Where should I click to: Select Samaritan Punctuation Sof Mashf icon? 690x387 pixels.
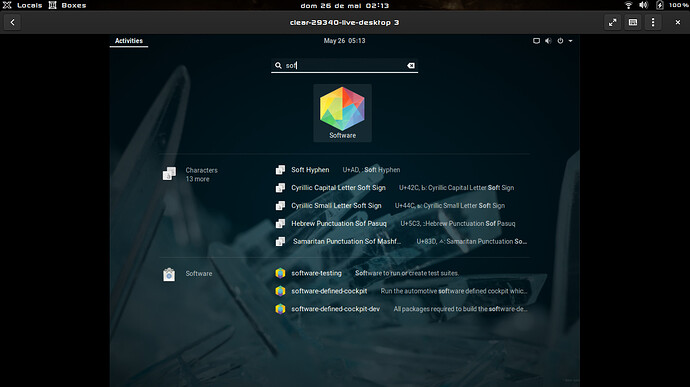(x=280, y=242)
